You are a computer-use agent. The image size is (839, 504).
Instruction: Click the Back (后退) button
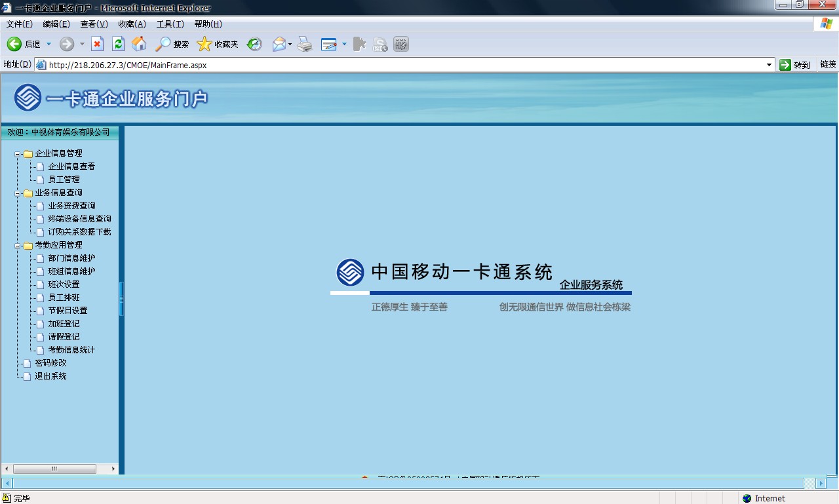pyautogui.click(x=23, y=44)
